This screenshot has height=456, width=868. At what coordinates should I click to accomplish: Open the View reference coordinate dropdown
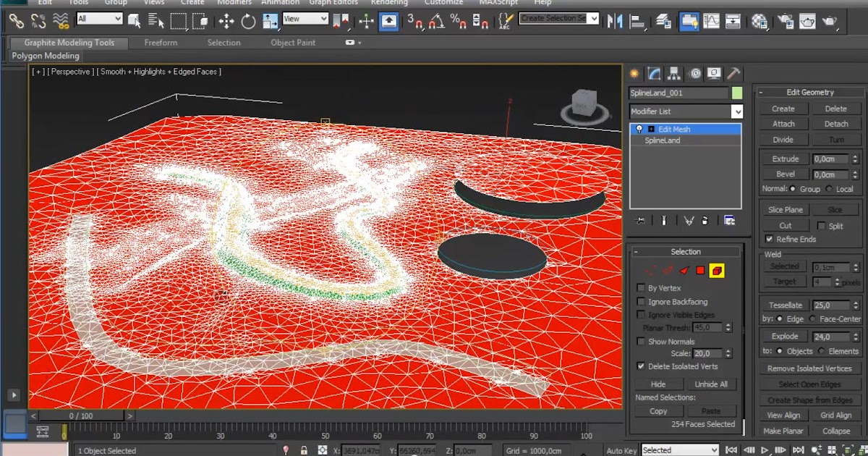point(305,19)
